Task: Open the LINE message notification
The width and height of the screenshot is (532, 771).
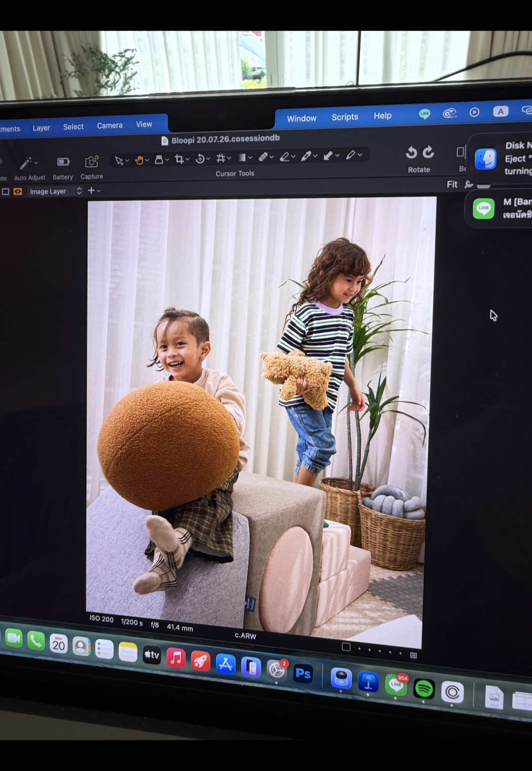Action: coord(500,208)
